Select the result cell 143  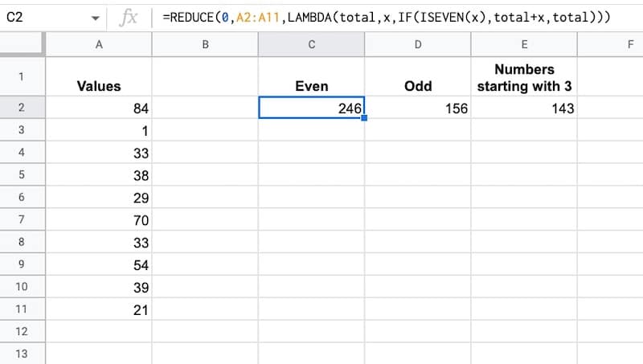click(524, 108)
